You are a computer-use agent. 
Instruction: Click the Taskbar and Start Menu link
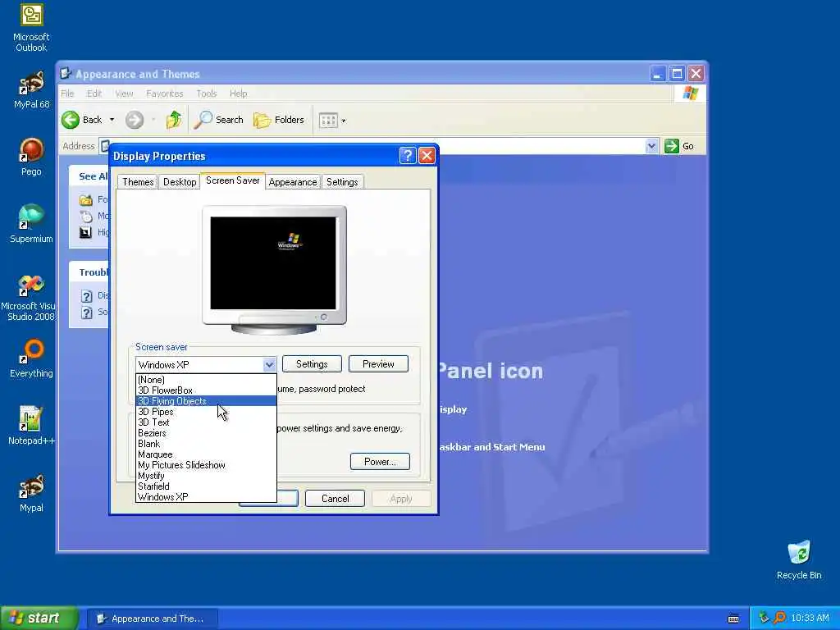point(492,447)
